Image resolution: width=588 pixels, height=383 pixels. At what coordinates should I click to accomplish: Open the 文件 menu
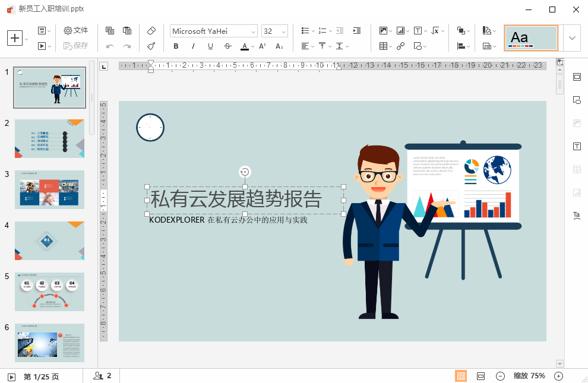[76, 31]
